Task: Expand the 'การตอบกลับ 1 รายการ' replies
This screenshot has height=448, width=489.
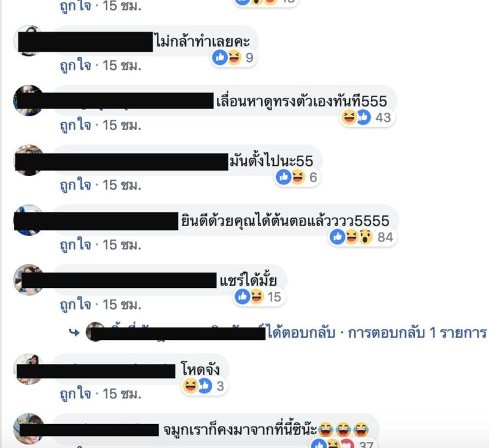Action: click(x=417, y=333)
